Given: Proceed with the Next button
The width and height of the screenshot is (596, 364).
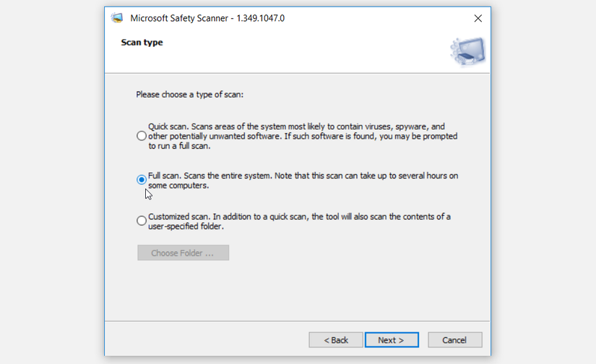Looking at the screenshot, I should [x=392, y=339].
